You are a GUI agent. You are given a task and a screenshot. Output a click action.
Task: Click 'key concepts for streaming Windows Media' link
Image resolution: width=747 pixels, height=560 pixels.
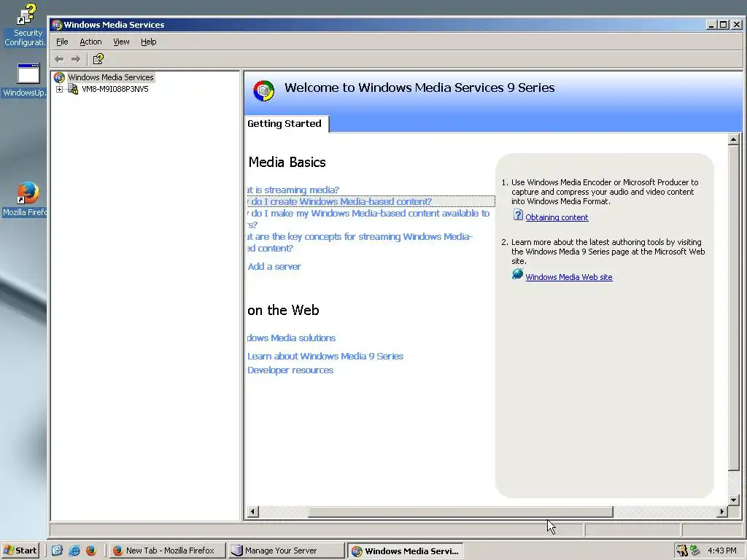[x=360, y=242]
